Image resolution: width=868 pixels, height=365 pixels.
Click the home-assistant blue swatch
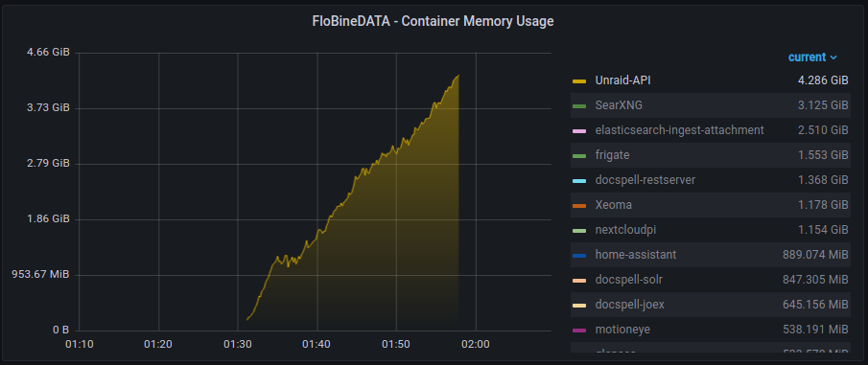(x=579, y=256)
